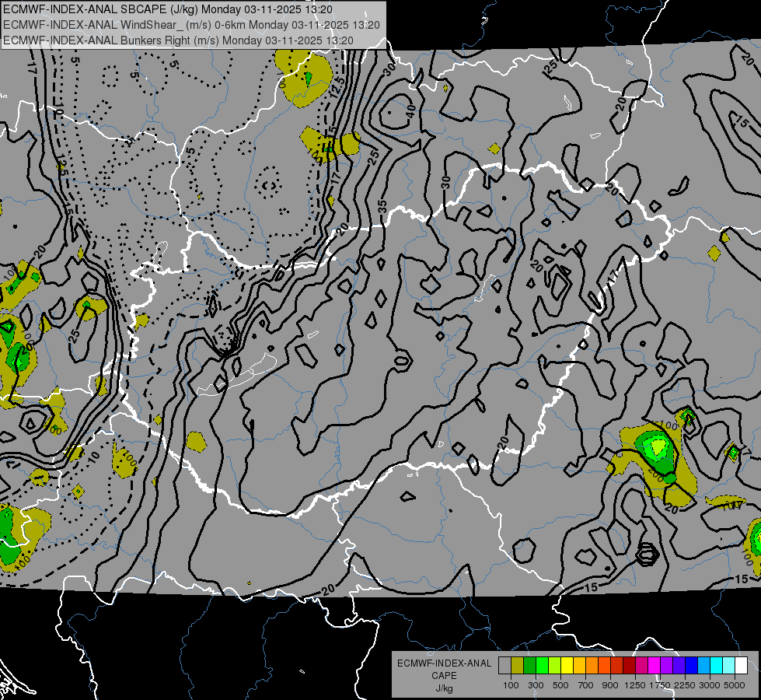Select the gray swatch in CAPE legend
Viewport: 761px width, 700px height.
pyautogui.click(x=504, y=665)
